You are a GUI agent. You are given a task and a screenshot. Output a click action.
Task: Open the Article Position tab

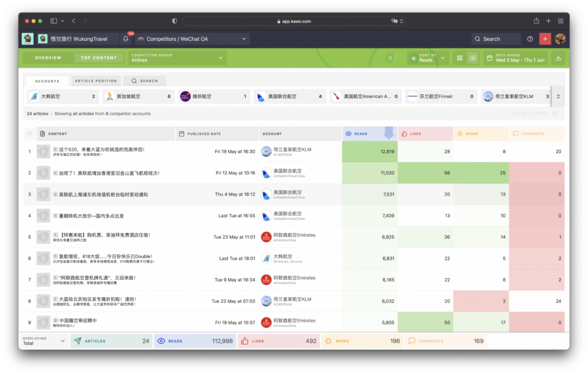[x=96, y=80]
